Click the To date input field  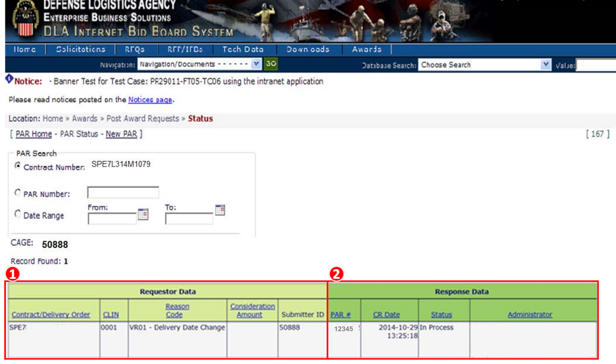click(189, 219)
